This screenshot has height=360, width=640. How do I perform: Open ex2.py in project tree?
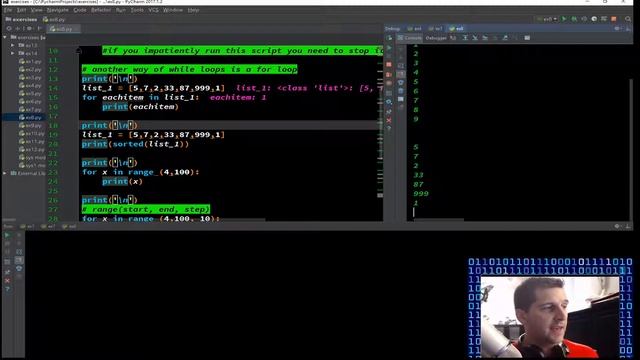pyautogui.click(x=30, y=69)
